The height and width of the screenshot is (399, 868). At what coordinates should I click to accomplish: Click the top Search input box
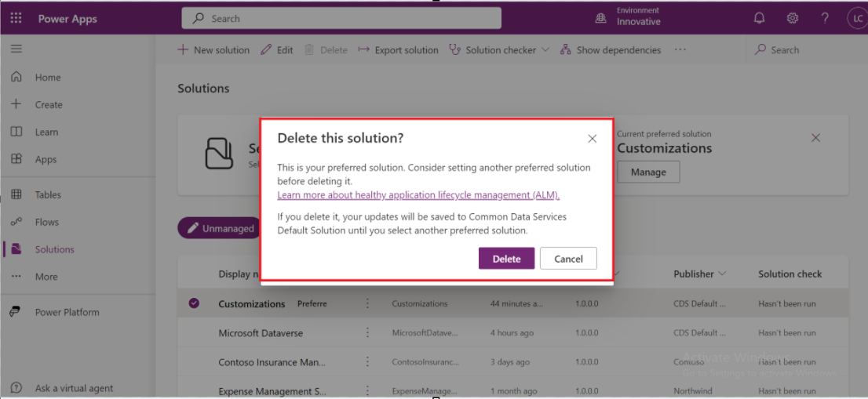(341, 19)
